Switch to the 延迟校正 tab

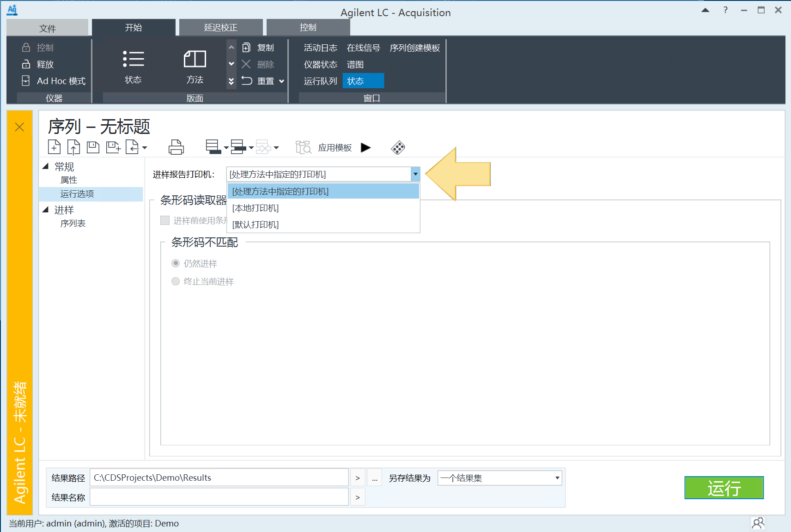pos(221,27)
